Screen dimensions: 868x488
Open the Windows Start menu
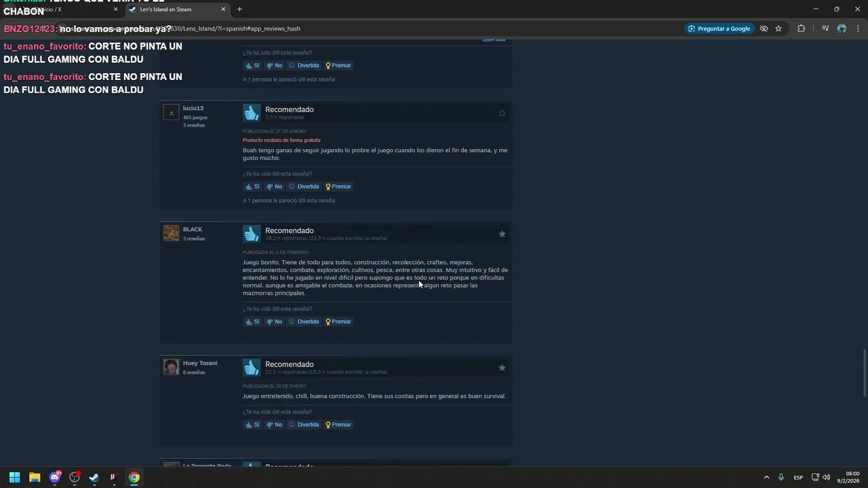pyautogui.click(x=14, y=477)
